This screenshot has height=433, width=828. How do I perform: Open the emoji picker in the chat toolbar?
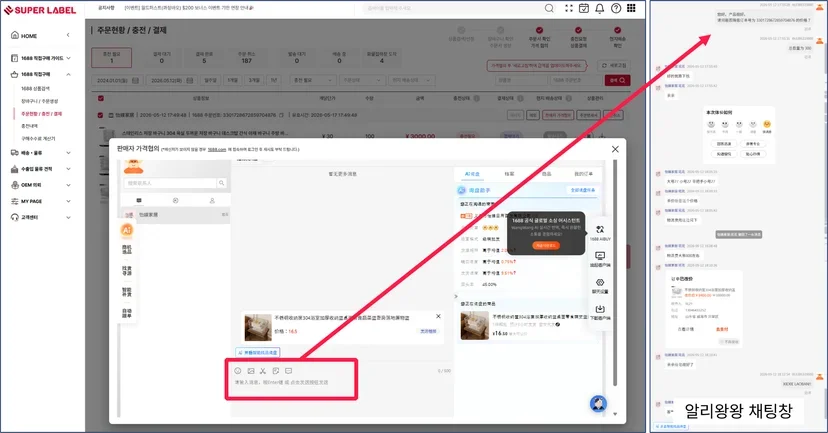(238, 371)
